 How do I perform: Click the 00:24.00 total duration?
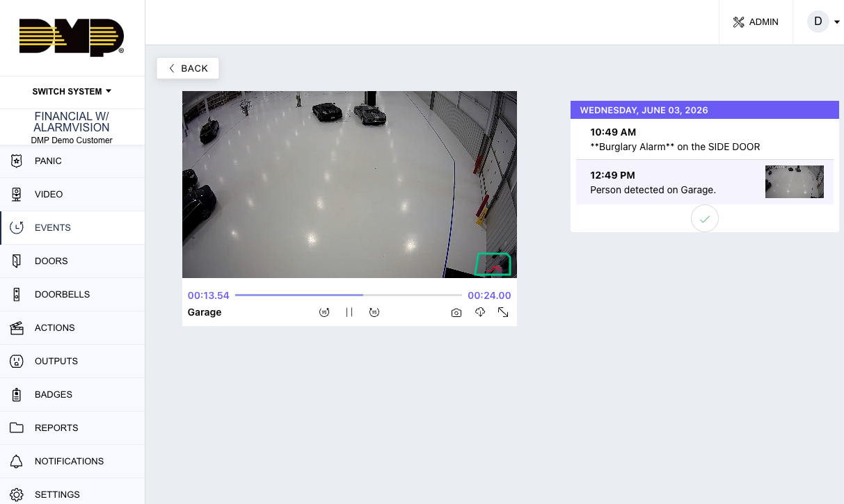[x=490, y=295]
